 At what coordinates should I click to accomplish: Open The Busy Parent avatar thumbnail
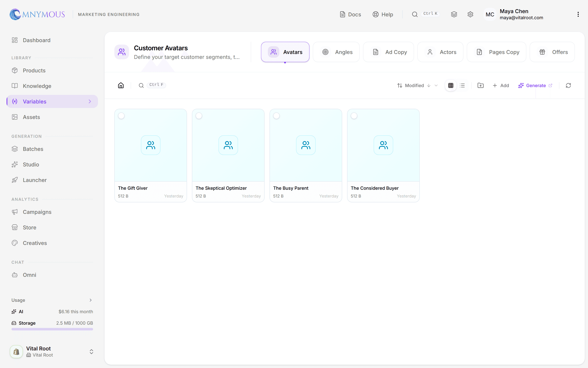tap(306, 145)
